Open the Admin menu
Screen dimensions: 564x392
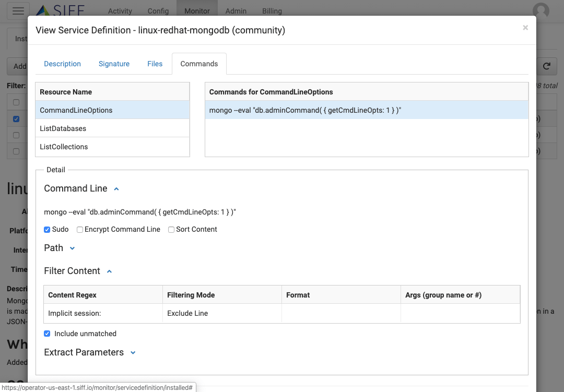tap(236, 11)
